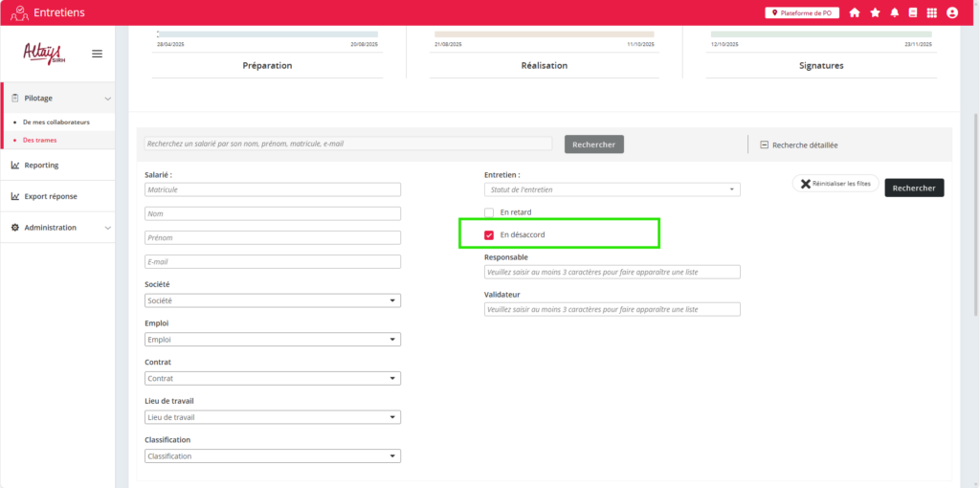Viewport: 980px width, 488px height.
Task: Open the documentation book icon
Action: pos(913,12)
